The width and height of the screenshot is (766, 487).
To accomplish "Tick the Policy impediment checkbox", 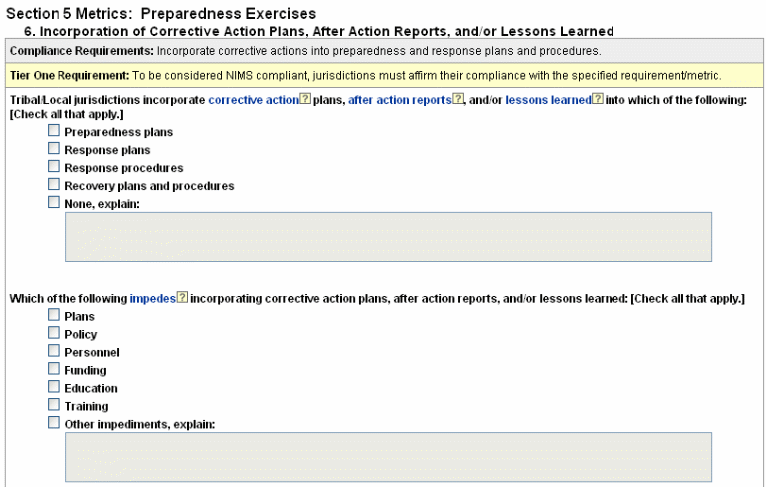I will pyautogui.click(x=54, y=334).
